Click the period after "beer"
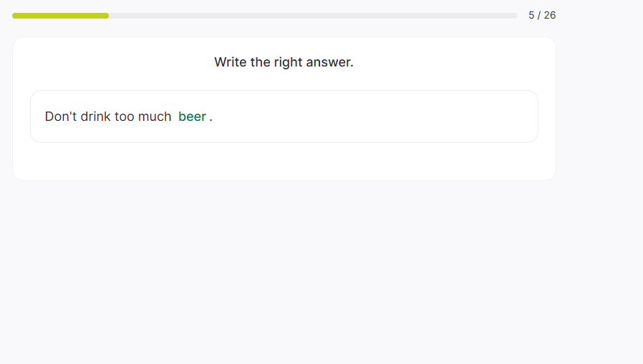The image size is (643, 364). click(x=211, y=117)
